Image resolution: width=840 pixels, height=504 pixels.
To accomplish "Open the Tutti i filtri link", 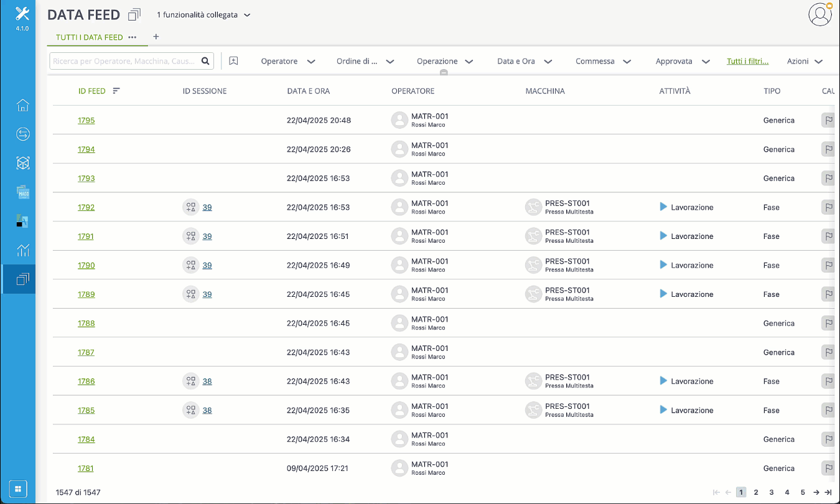I will pos(747,62).
